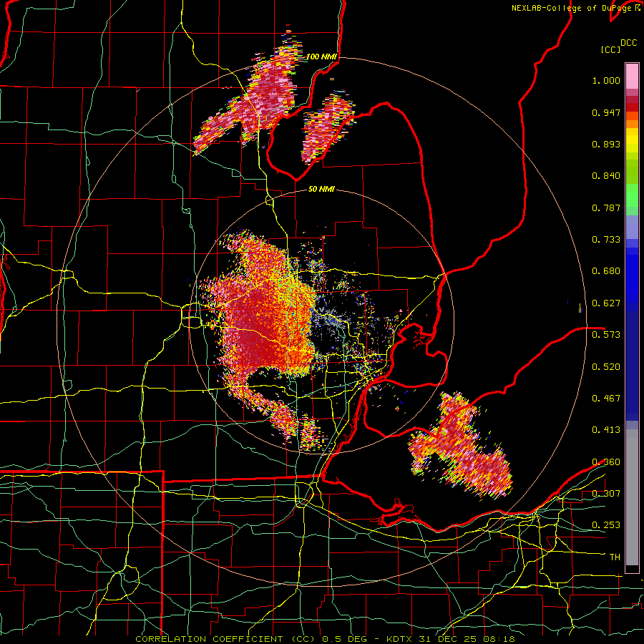Pick the lavender color segment beside 0.733
644x644 pixels.
(632, 228)
